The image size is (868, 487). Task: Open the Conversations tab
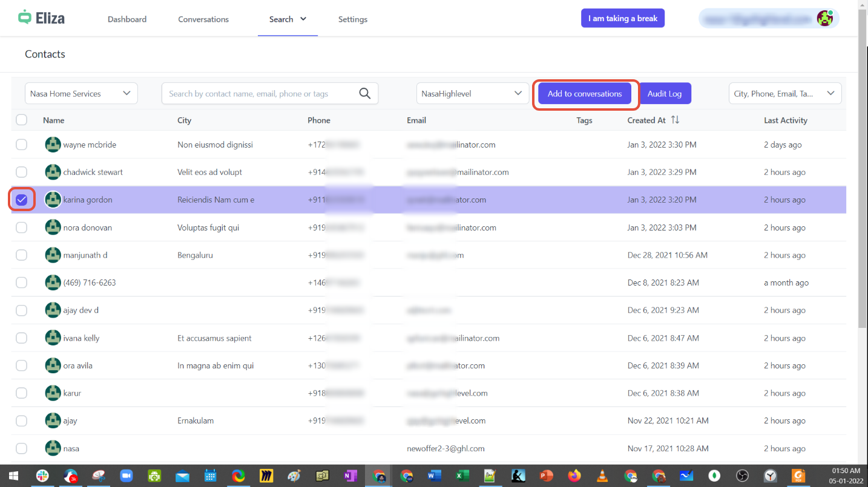pyautogui.click(x=203, y=19)
